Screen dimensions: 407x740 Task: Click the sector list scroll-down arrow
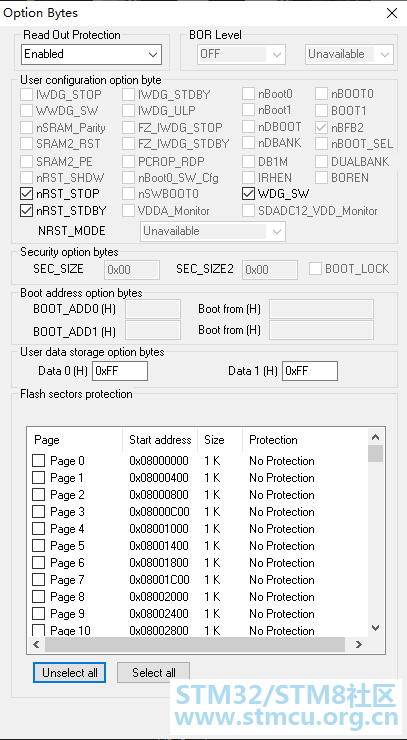(x=375, y=627)
